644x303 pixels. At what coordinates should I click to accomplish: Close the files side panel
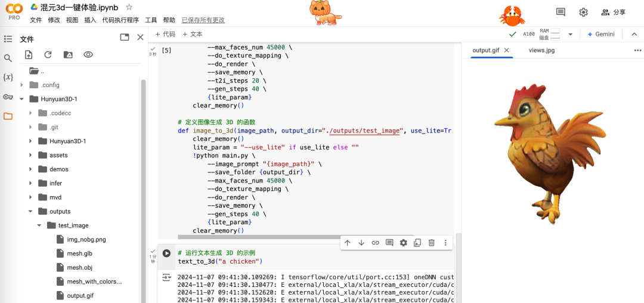140,38
